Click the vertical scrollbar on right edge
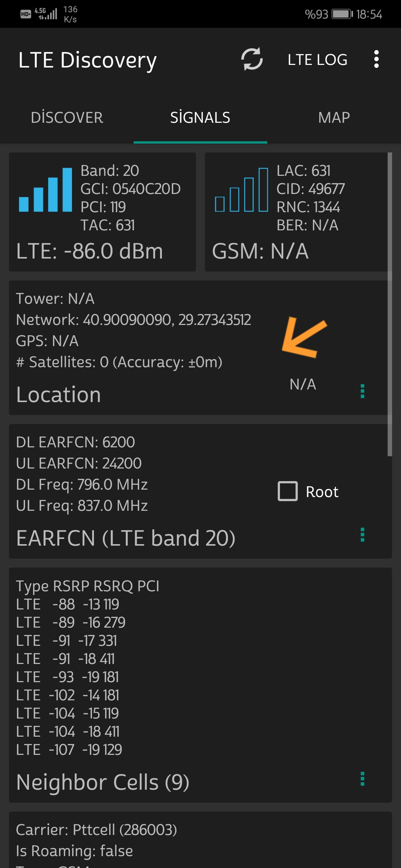 click(x=390, y=304)
